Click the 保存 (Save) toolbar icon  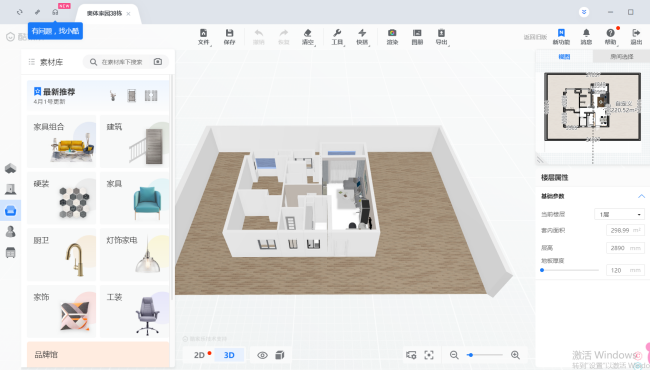[x=229, y=36]
